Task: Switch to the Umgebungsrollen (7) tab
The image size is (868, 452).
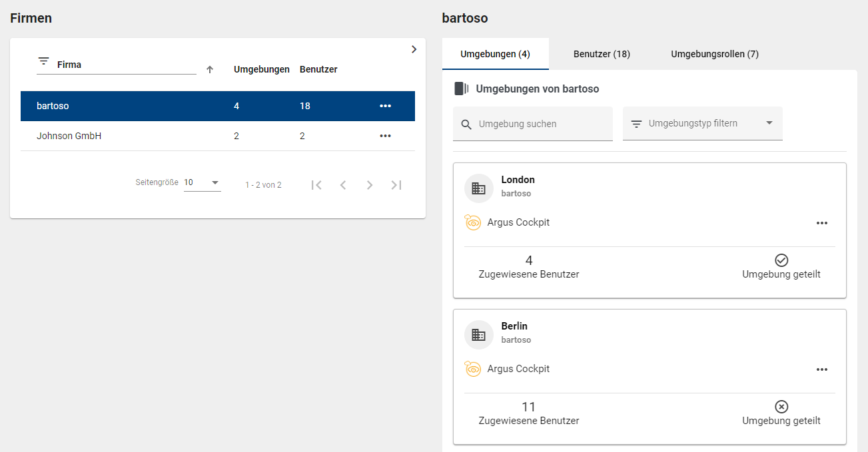Action: pyautogui.click(x=714, y=54)
